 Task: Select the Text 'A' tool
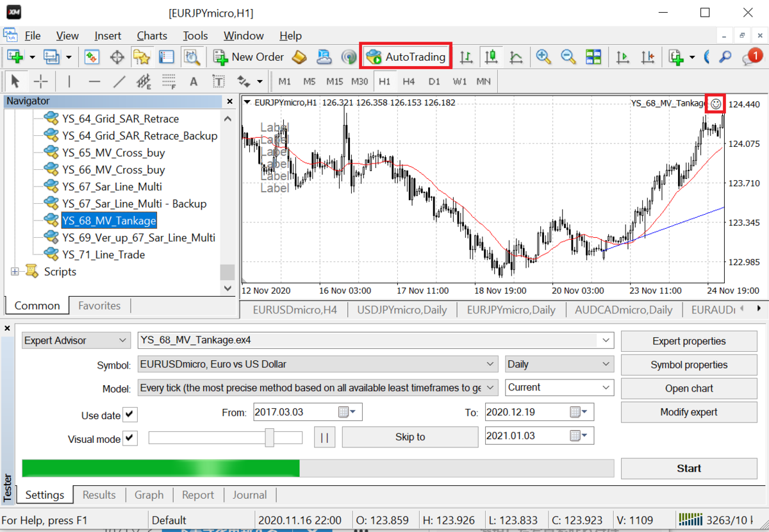point(194,81)
